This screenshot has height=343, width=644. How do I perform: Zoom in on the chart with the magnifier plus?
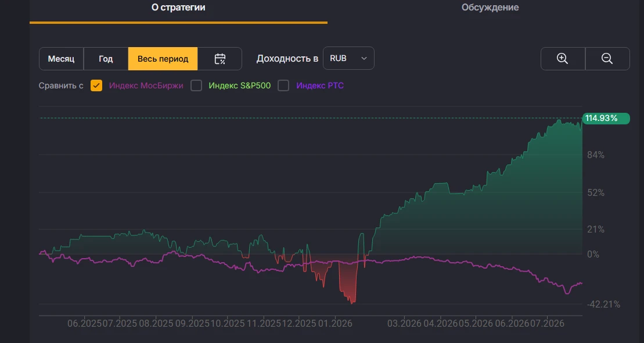tap(563, 59)
